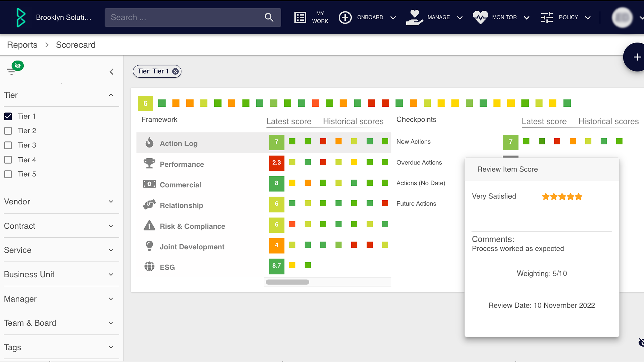
Task: Remove the Tier 1 filter chip
Action: [175, 71]
